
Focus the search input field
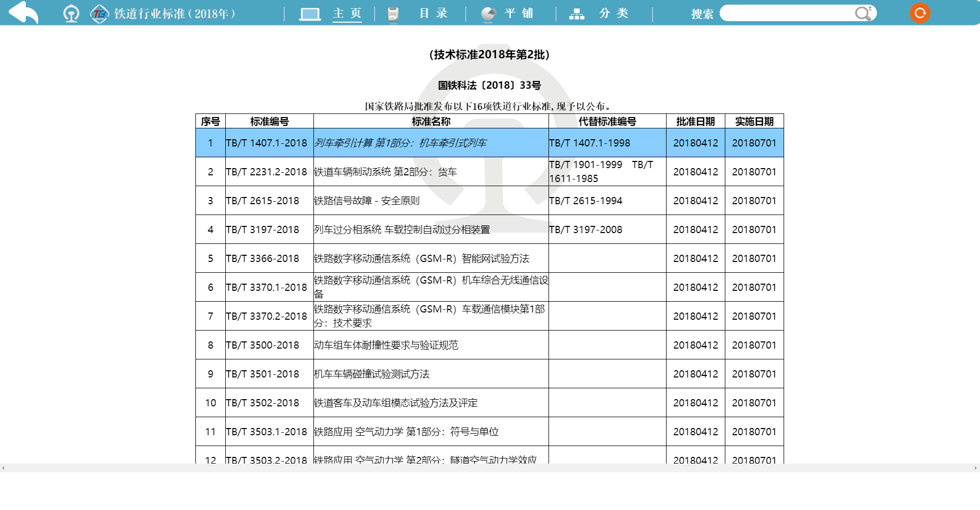787,13
